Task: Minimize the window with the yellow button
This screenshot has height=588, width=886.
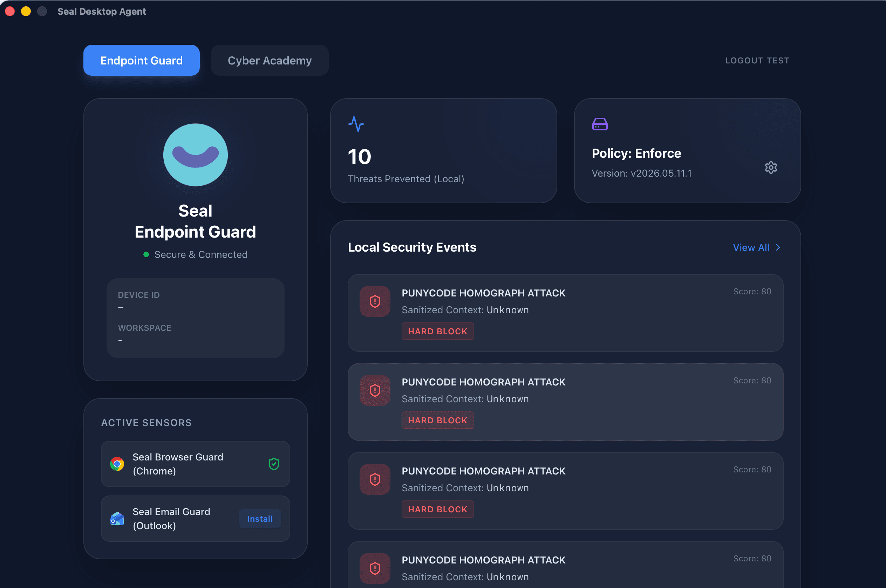Action: 26,11
